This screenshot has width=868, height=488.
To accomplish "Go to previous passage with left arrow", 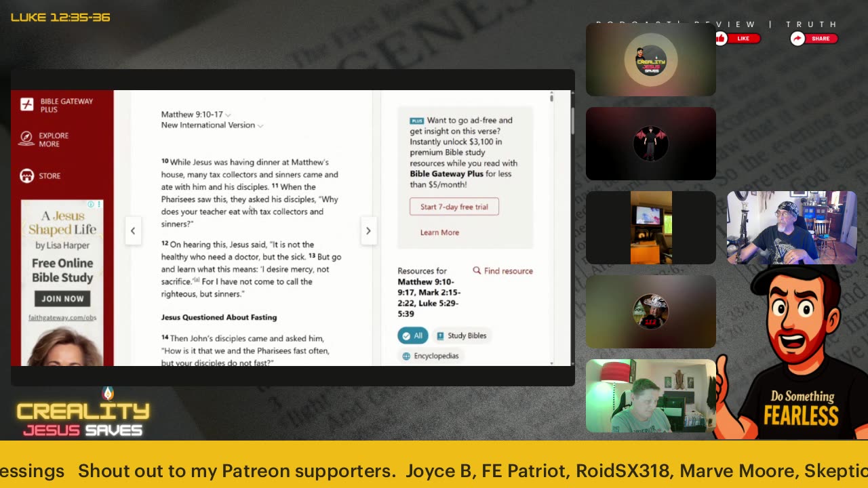I will [x=133, y=230].
